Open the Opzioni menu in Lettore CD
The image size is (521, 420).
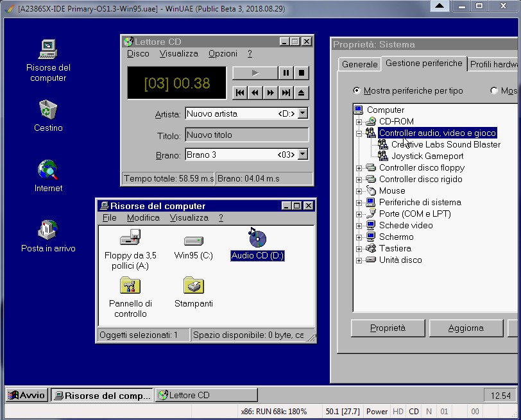(223, 54)
